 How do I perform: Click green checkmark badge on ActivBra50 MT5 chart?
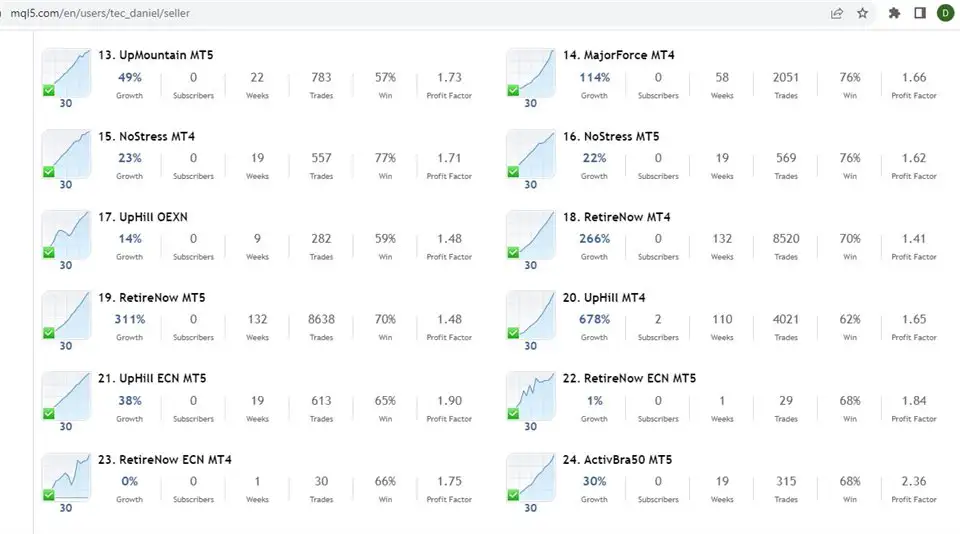tap(513, 494)
